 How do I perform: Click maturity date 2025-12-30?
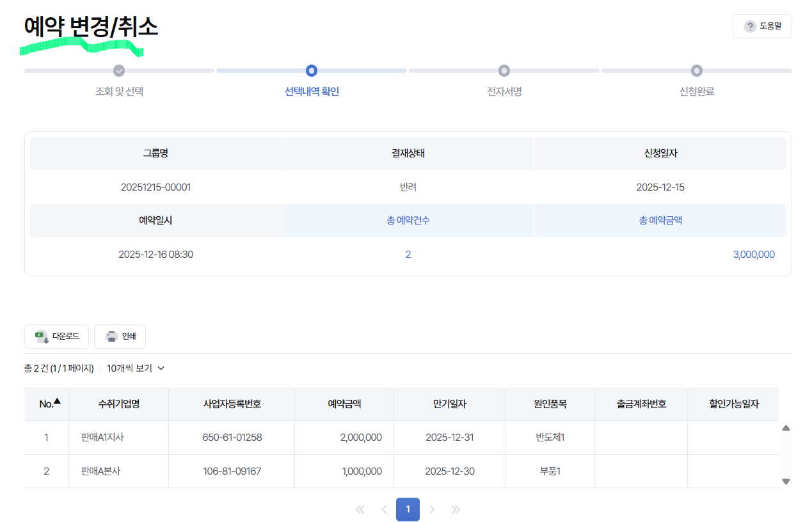(x=450, y=471)
